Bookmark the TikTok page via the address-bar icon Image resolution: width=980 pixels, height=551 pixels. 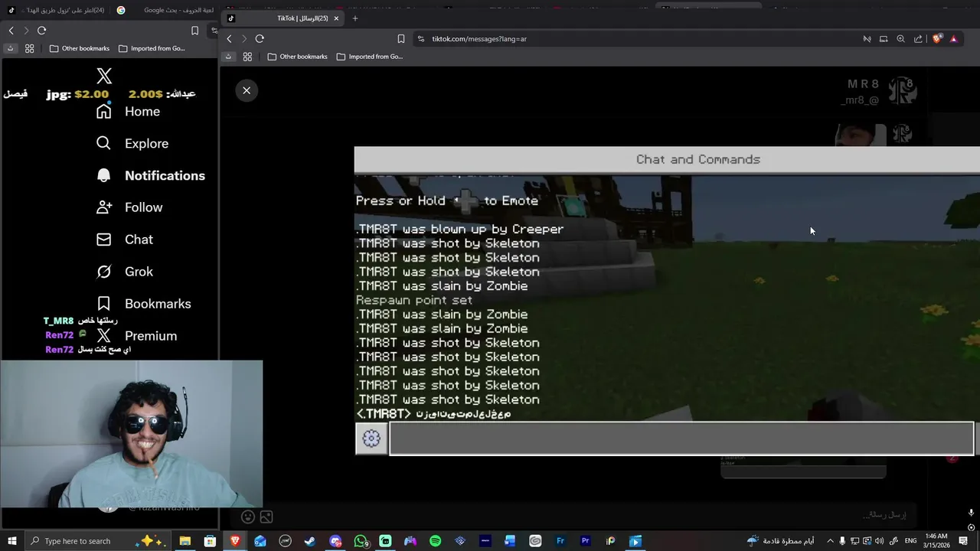click(400, 38)
